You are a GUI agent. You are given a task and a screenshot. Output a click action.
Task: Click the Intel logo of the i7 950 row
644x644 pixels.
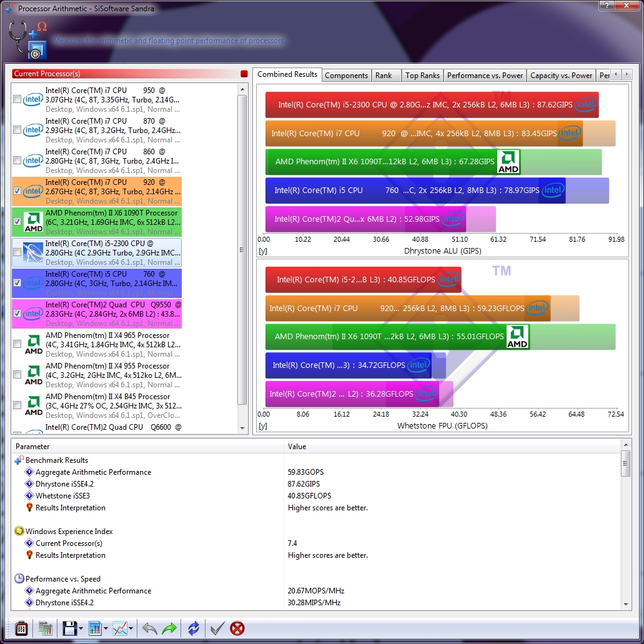click(x=33, y=99)
